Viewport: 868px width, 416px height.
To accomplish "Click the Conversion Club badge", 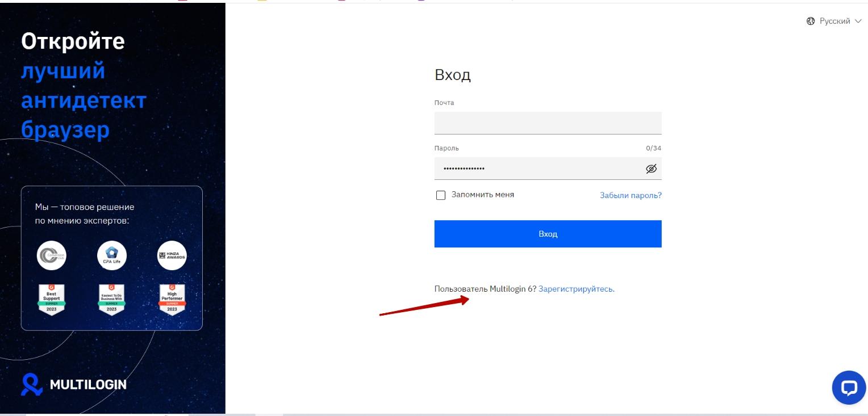I will click(x=52, y=255).
